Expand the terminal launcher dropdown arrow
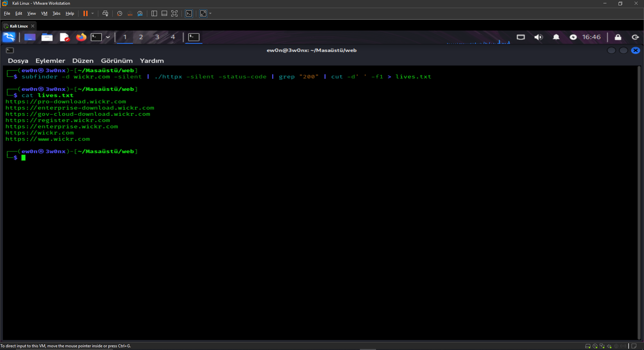The height and width of the screenshot is (350, 644). coord(108,37)
